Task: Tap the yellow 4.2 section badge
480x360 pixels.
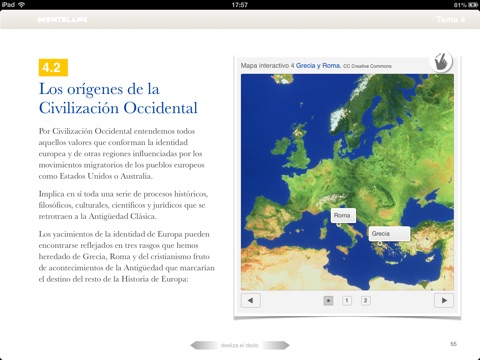Action: [x=53, y=68]
